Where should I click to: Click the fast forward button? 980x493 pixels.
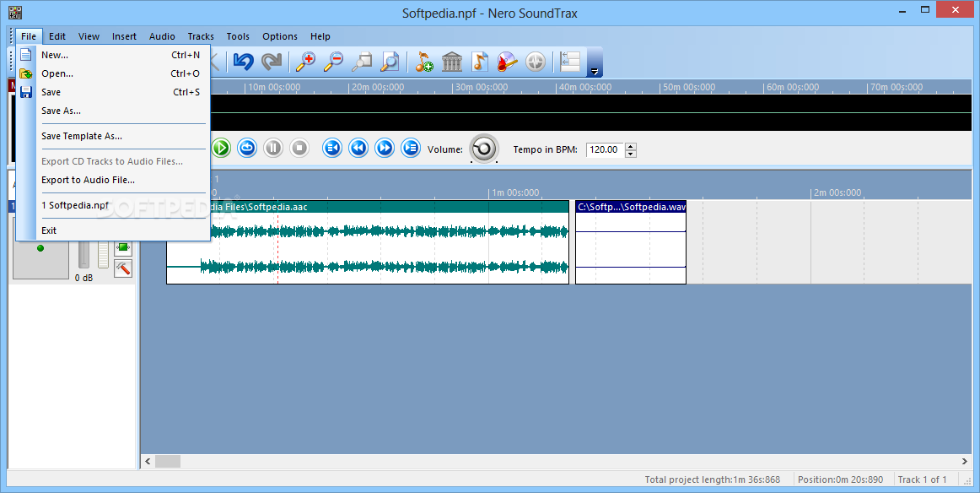pos(385,149)
